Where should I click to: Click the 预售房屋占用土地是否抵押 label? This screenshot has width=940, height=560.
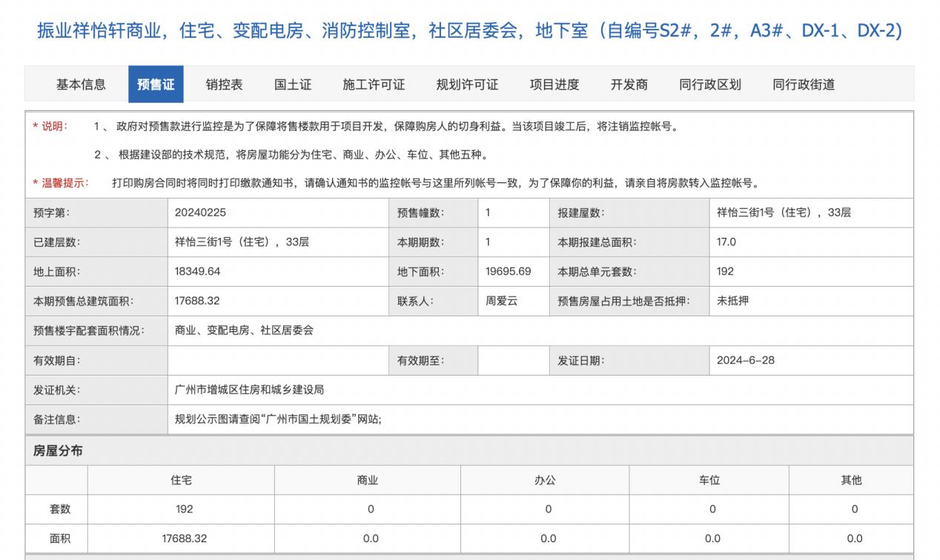(624, 301)
